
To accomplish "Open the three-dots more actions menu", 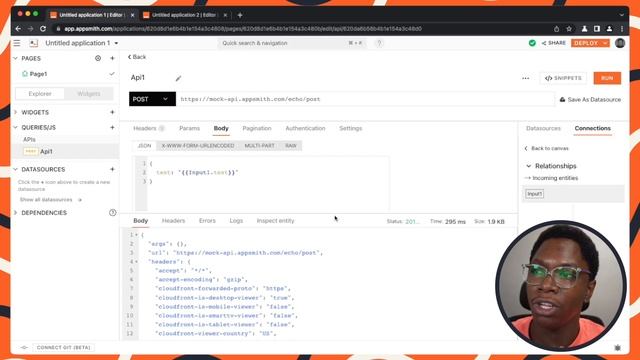I will (x=525, y=78).
